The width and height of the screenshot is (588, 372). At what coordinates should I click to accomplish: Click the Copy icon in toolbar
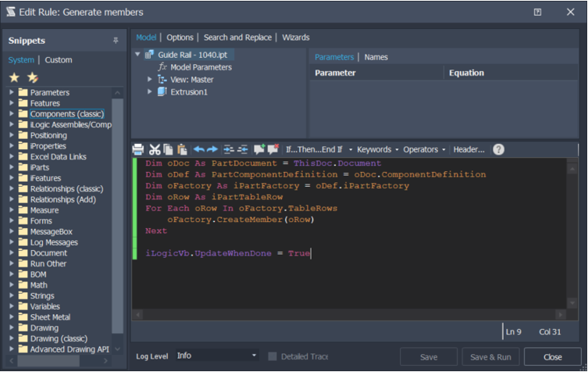pos(168,149)
